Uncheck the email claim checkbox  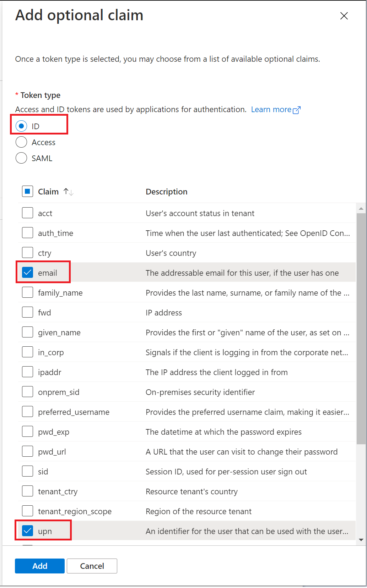[27, 273]
